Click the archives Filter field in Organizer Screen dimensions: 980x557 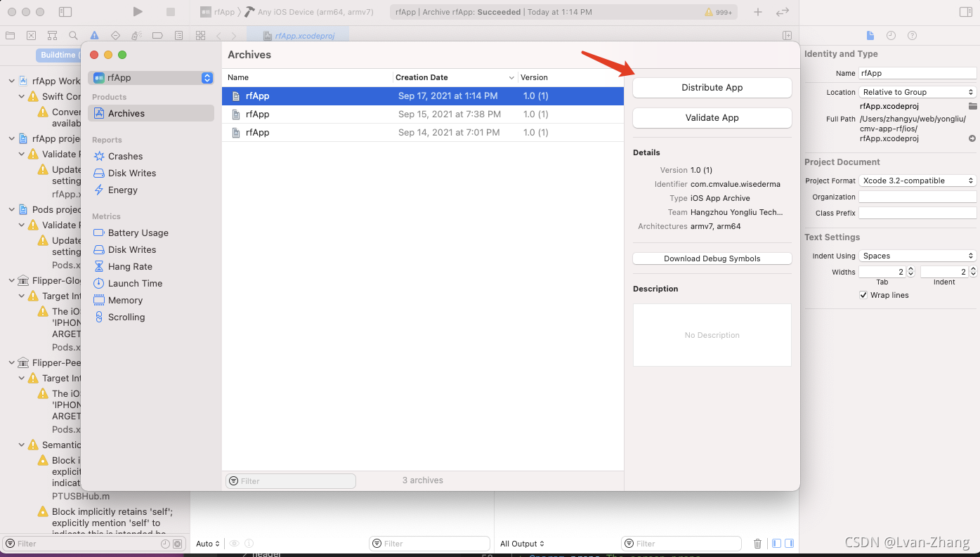(291, 481)
